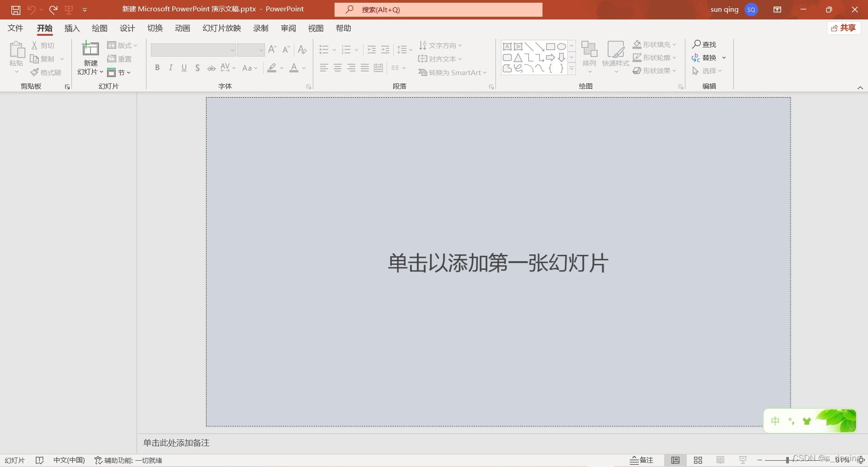Screen dimensions: 868x467
Task: Switch to Slide Sorter view in status bar
Action: [698, 460]
